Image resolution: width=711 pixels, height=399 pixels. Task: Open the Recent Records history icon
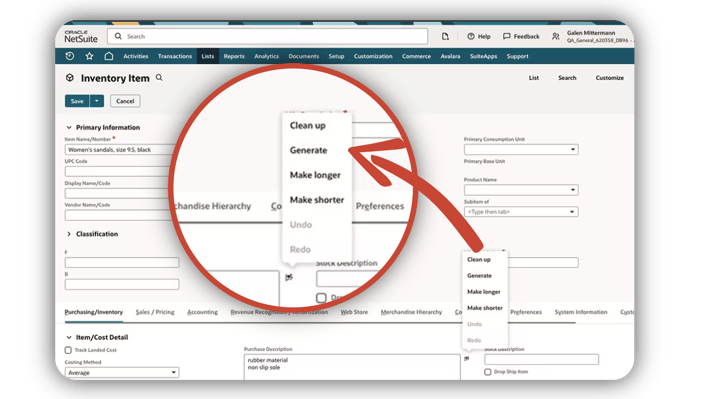69,56
